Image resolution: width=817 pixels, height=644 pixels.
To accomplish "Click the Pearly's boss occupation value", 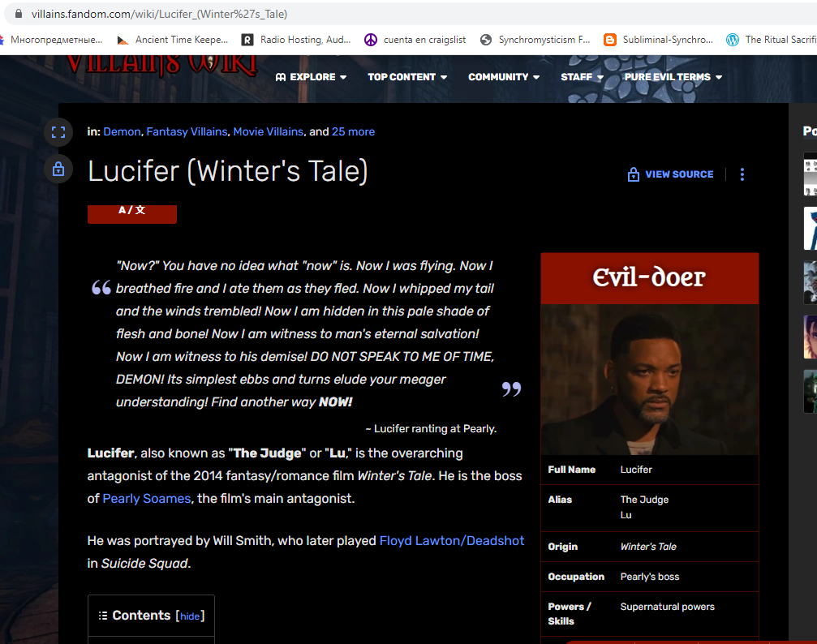I will click(650, 577).
